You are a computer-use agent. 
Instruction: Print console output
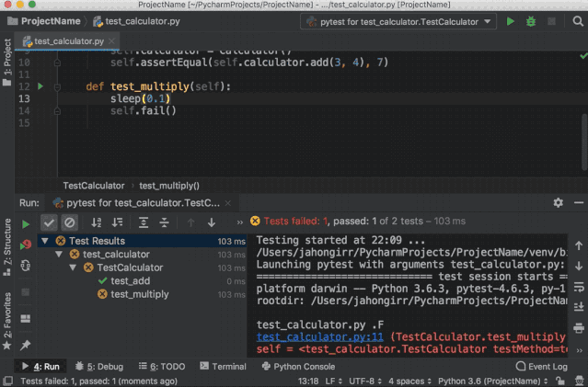pyautogui.click(x=579, y=328)
